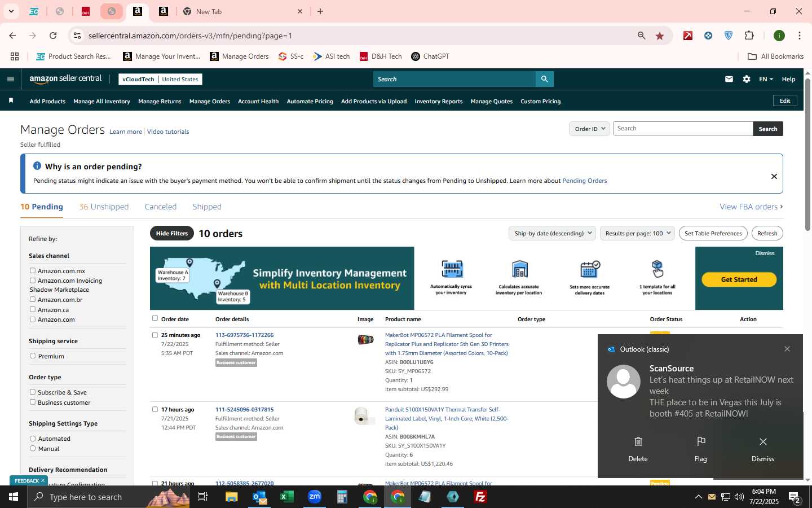Click the bookmark flag icon beside Add Products
Image resolution: width=812 pixels, height=508 pixels.
pos(11,101)
